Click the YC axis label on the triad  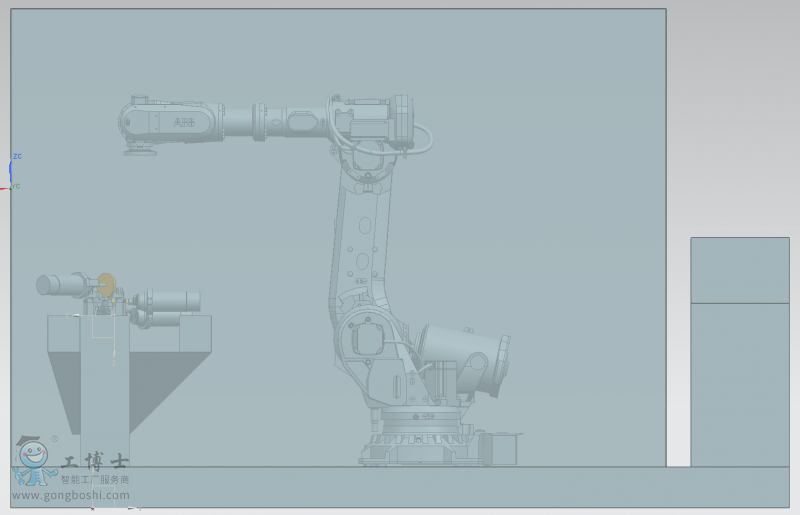click(17, 186)
